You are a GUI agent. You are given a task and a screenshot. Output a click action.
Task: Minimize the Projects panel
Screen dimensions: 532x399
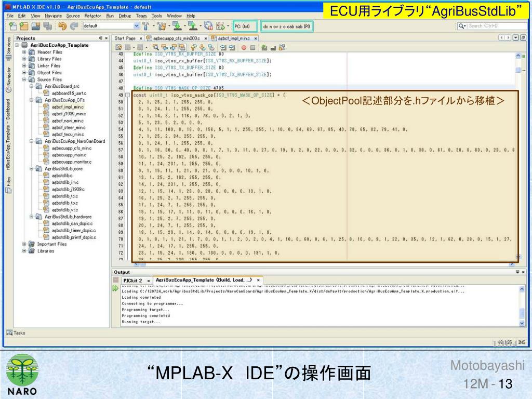[x=100, y=38]
